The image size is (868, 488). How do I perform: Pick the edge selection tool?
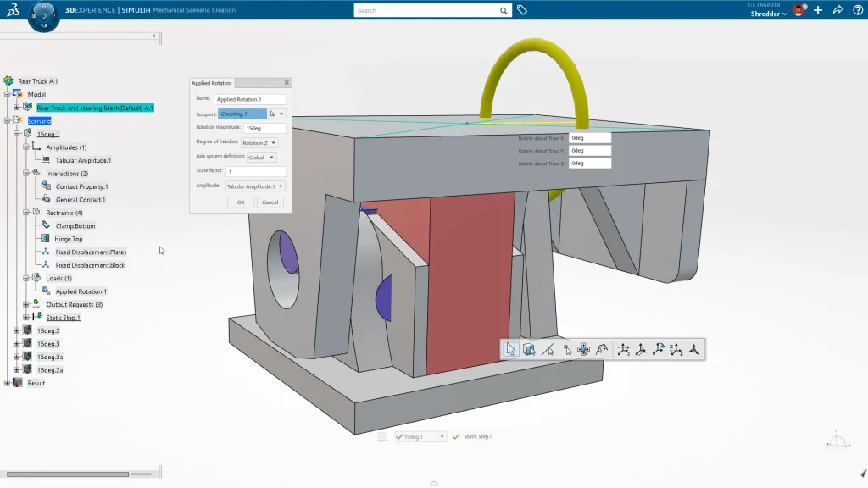point(548,349)
